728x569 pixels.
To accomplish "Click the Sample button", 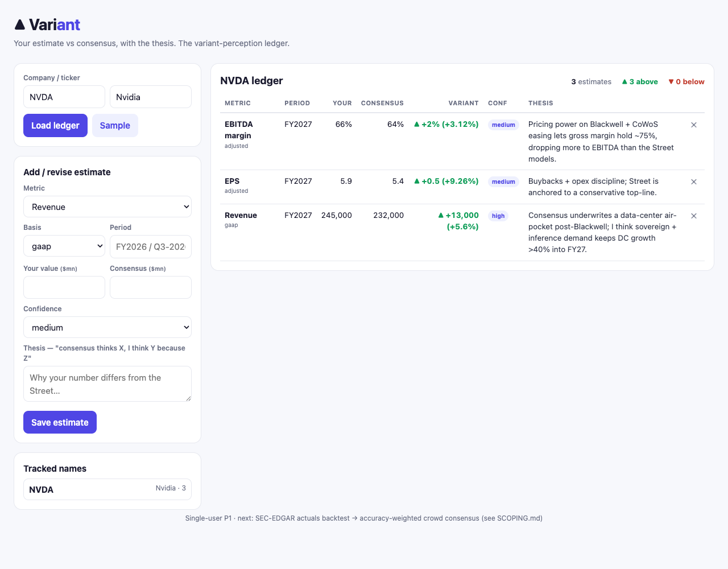I will pos(115,125).
